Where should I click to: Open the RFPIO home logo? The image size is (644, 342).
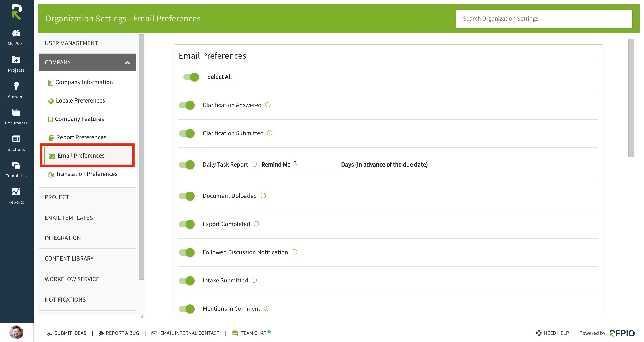coord(17,12)
